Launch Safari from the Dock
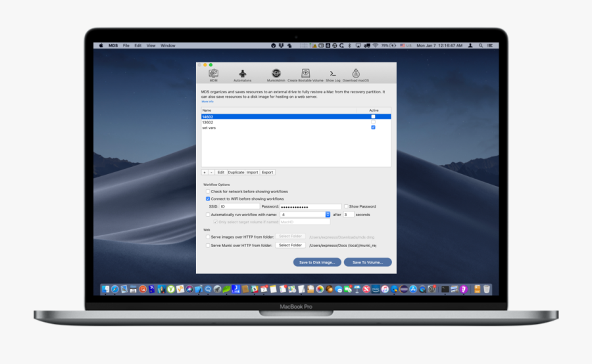Image resolution: width=592 pixels, height=364 pixels. click(x=114, y=289)
